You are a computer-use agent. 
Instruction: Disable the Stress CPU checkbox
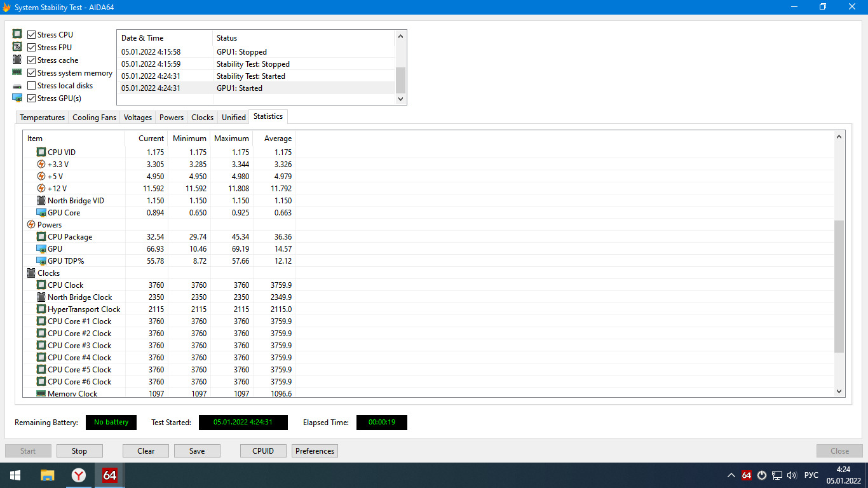(x=32, y=34)
